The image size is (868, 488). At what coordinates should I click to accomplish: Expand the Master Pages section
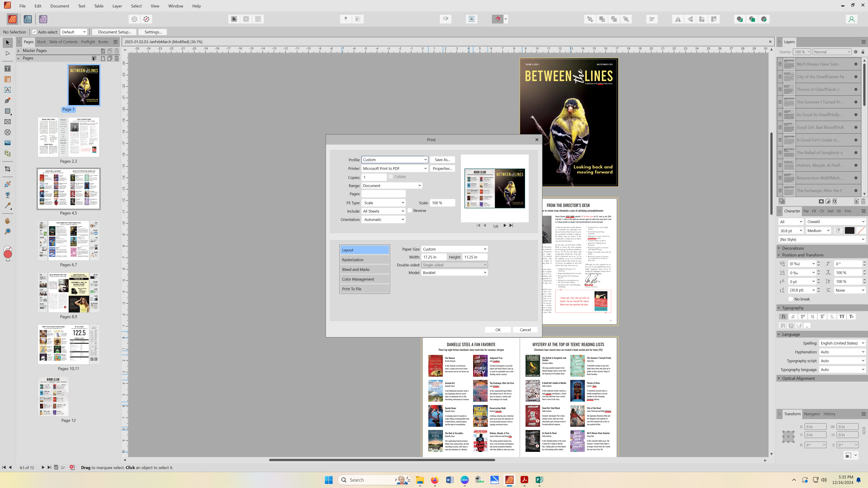click(18, 51)
